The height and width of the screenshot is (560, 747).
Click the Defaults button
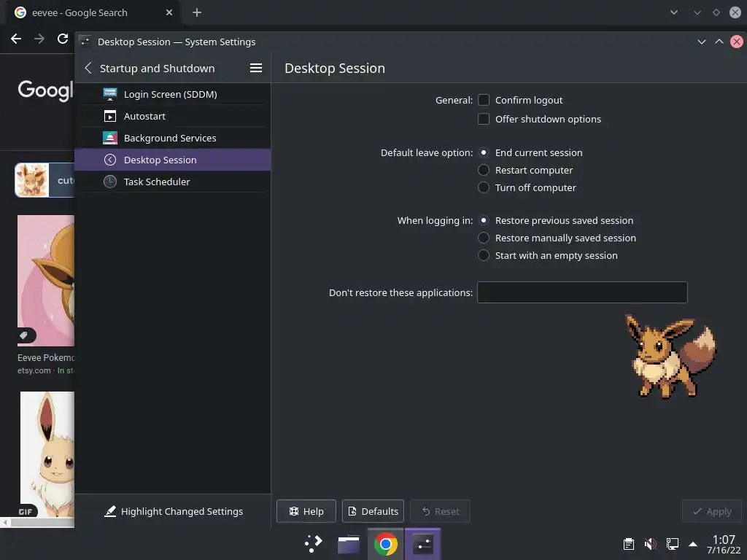point(373,511)
